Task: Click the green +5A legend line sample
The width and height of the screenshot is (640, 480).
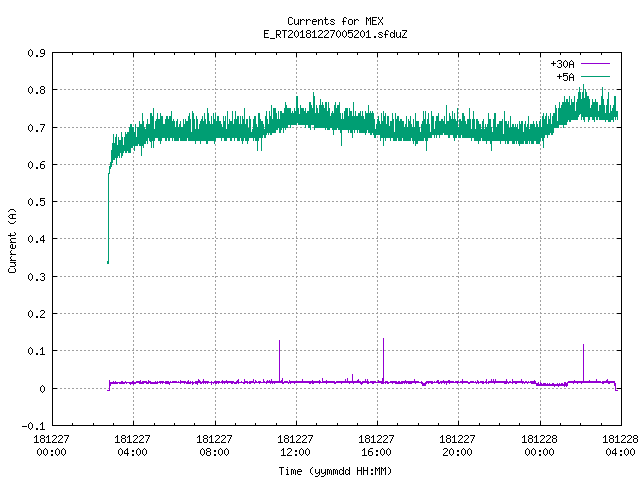Action: coord(595,76)
